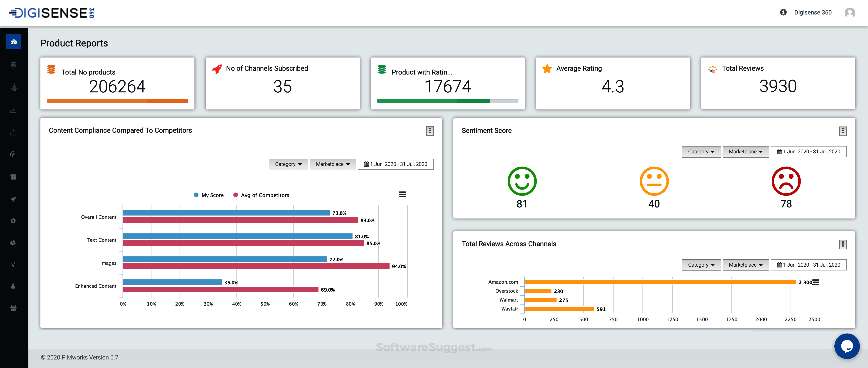Expand Category dropdown in Sentiment Score card
This screenshot has height=368, width=868.
(x=701, y=152)
